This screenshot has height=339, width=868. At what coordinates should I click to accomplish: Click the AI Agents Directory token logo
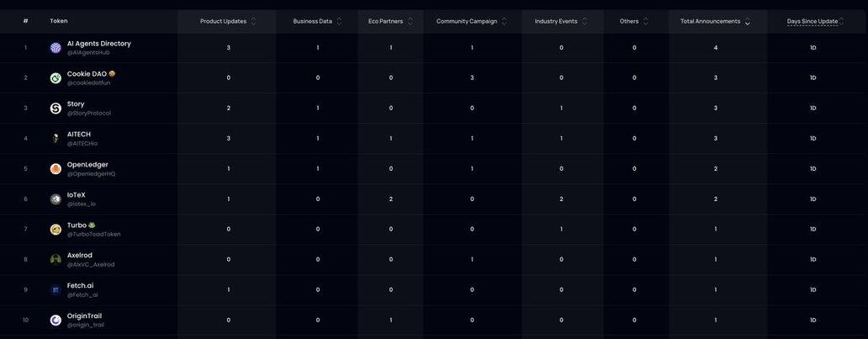coord(56,48)
